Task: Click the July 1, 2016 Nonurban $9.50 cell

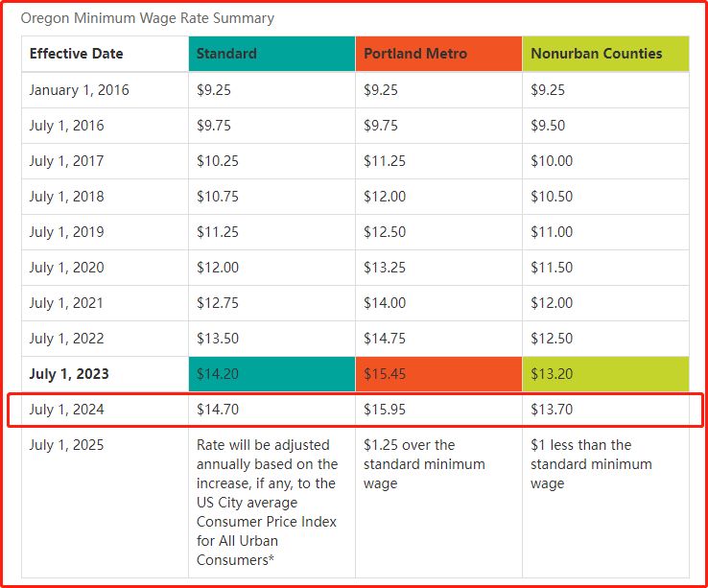Action: (x=548, y=126)
